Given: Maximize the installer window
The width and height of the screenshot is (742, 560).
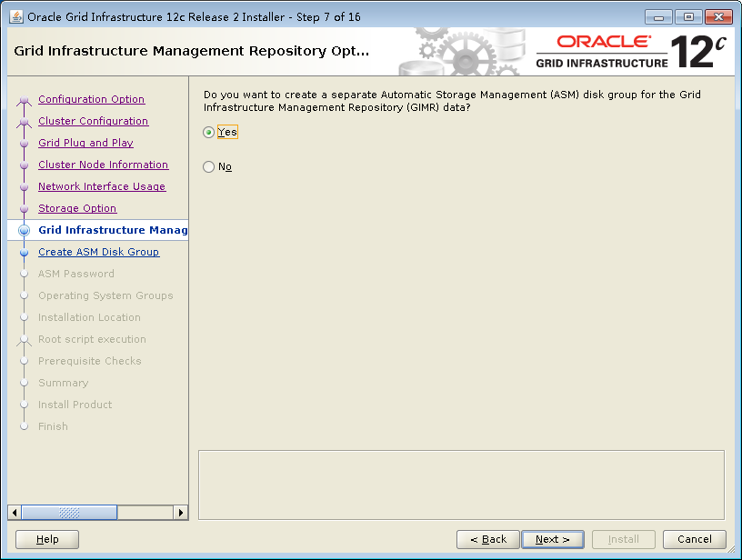Looking at the screenshot, I should coord(688,17).
